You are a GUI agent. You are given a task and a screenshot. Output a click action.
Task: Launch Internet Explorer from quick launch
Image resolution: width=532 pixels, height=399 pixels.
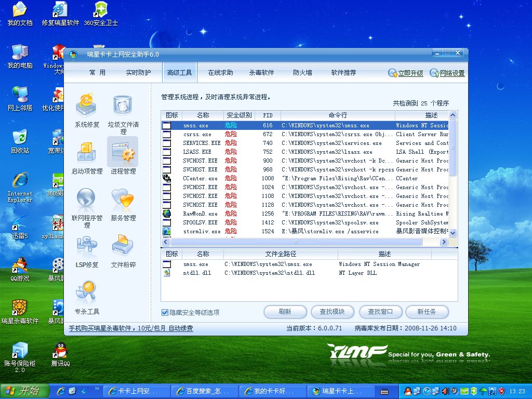(61, 391)
